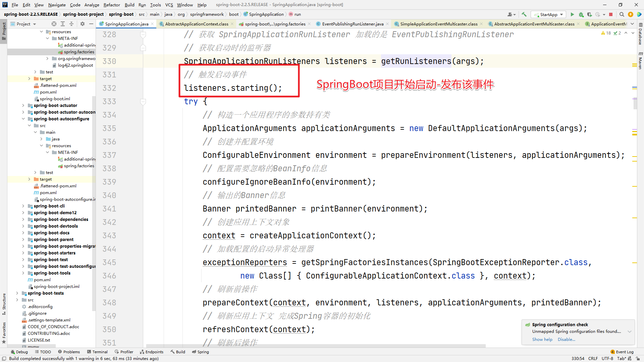Open the Project view type dropdown
Screen dimensions: 644x362
click(x=23, y=24)
